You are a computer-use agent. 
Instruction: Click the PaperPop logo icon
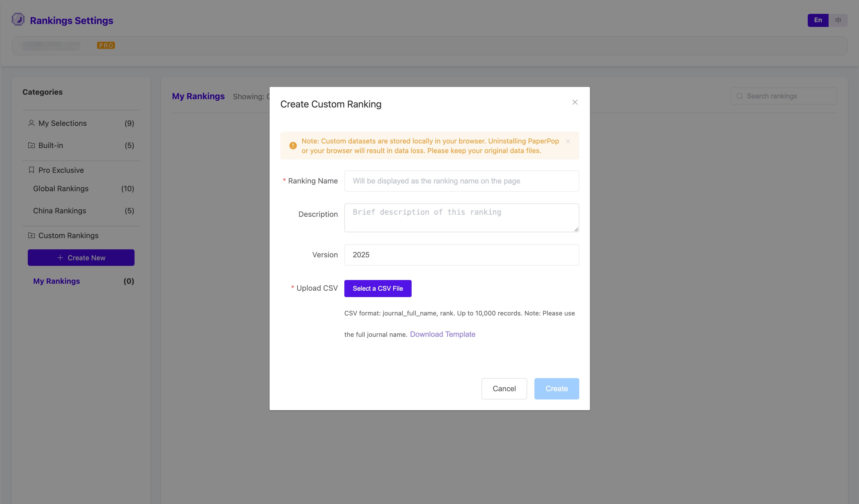tap(18, 19)
